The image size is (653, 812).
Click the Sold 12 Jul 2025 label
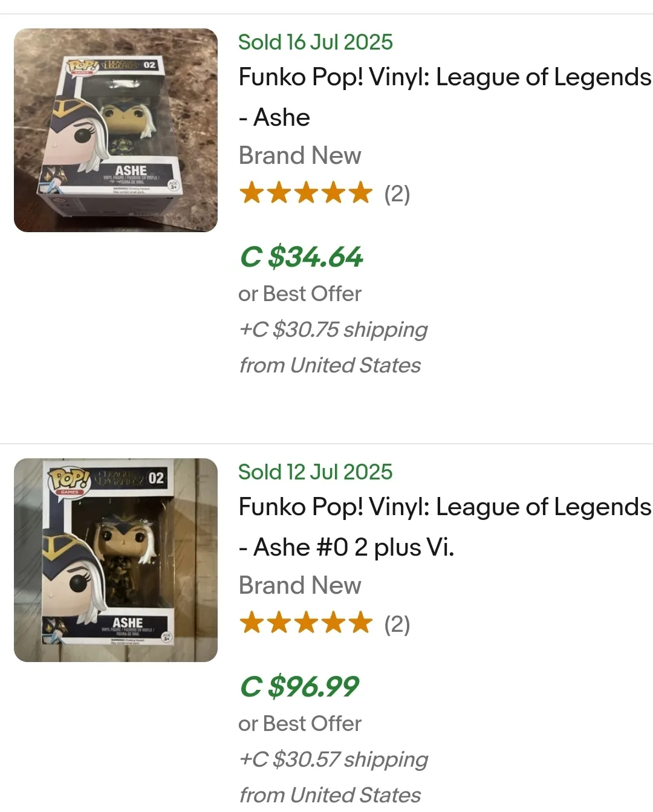316,472
